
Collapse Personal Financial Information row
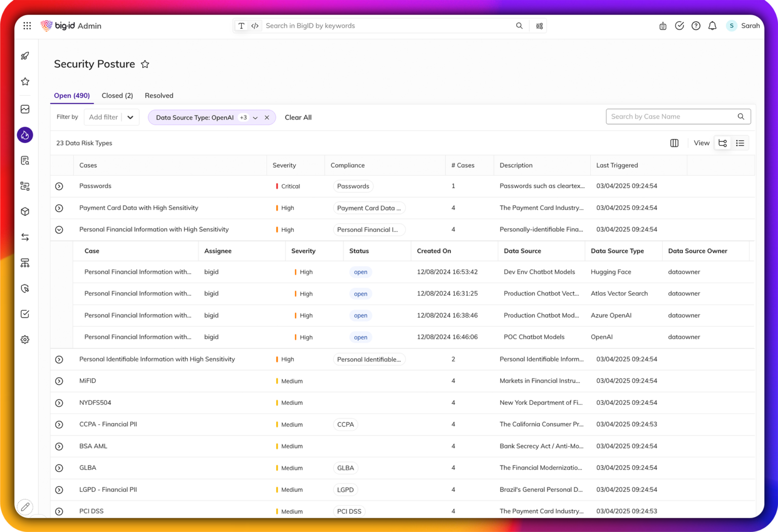click(x=59, y=230)
